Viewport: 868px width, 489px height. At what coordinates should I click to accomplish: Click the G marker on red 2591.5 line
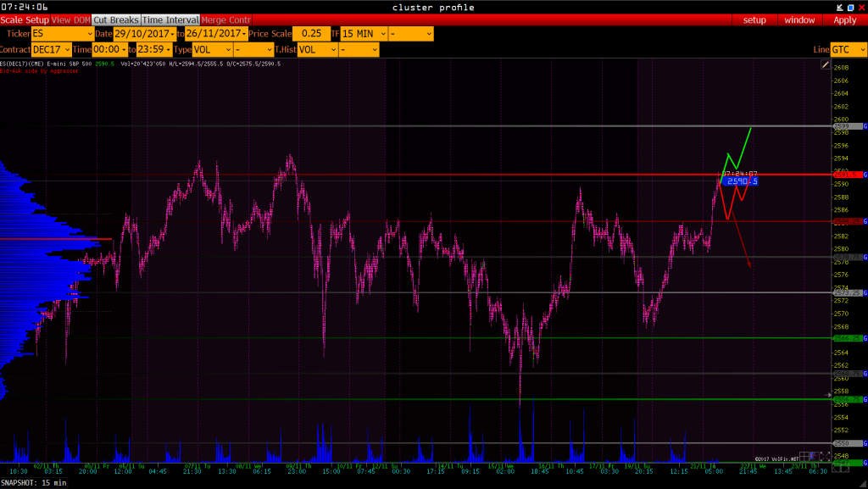(x=865, y=175)
